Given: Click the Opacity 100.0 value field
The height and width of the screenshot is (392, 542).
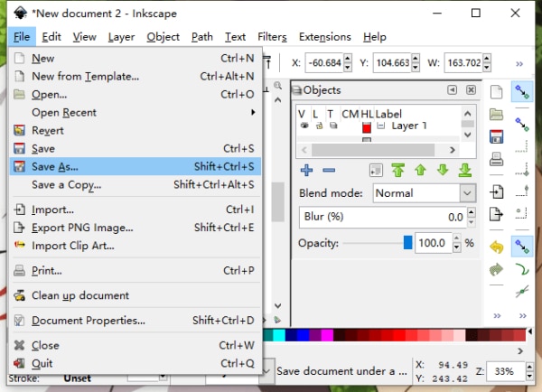Looking at the screenshot, I should (434, 243).
